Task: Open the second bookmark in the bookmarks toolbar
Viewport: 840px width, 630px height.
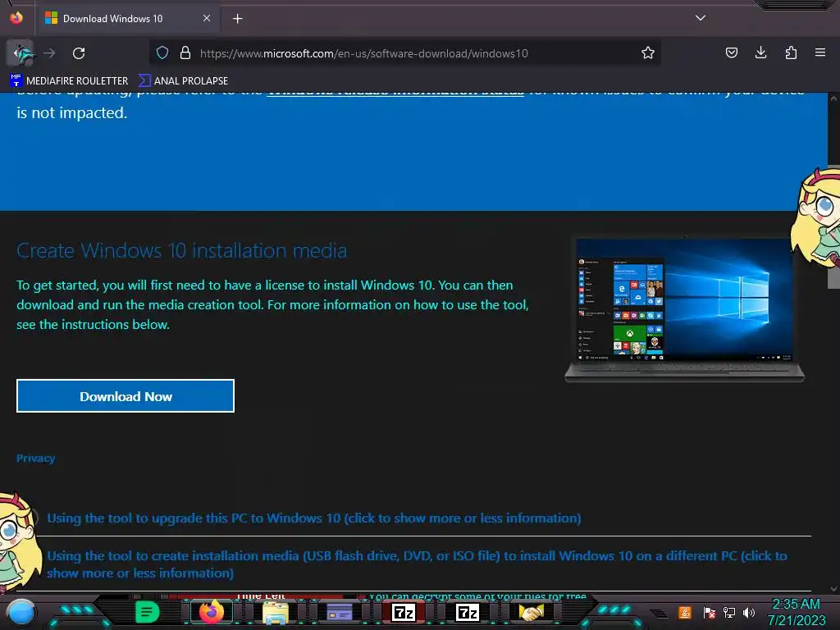Action: [x=183, y=81]
